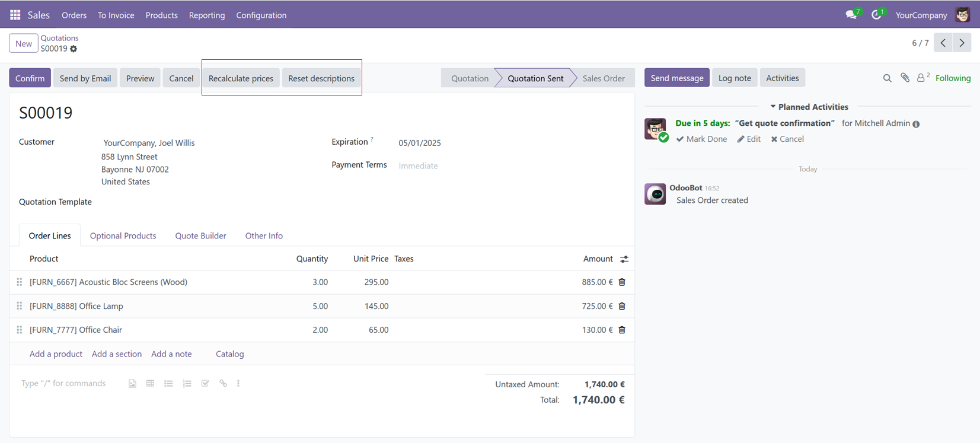Click the Add a product link
The width and height of the screenshot is (980, 443).
(56, 354)
